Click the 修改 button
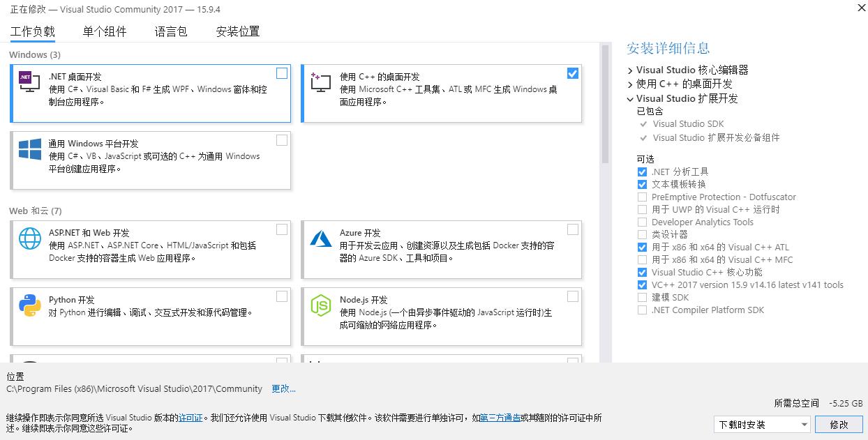This screenshot has width=868, height=440. coord(839,424)
